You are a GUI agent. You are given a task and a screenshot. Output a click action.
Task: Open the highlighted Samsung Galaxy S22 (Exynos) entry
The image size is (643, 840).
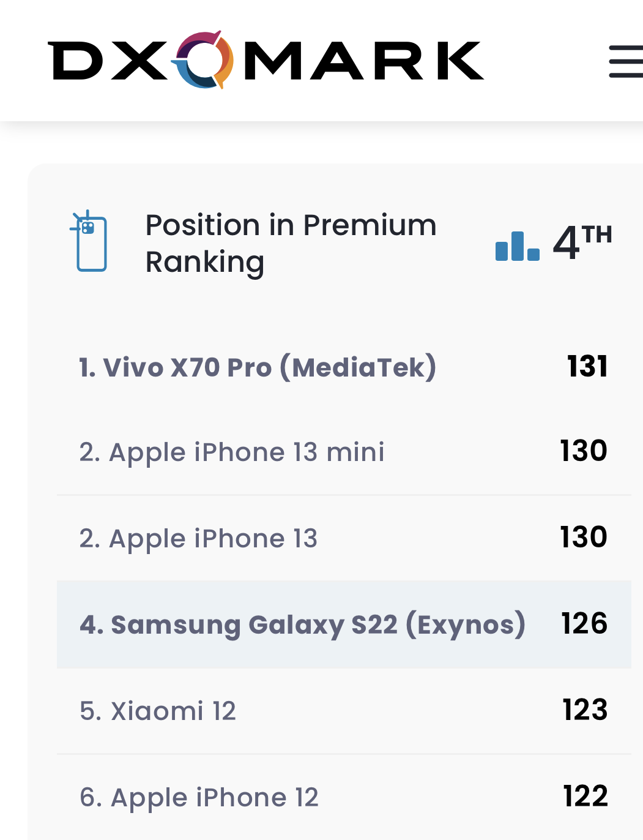302,624
